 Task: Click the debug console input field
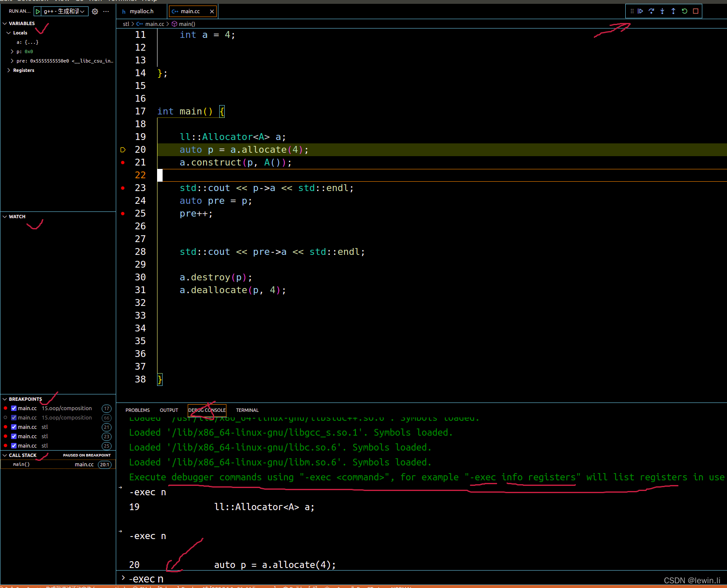pos(421,579)
